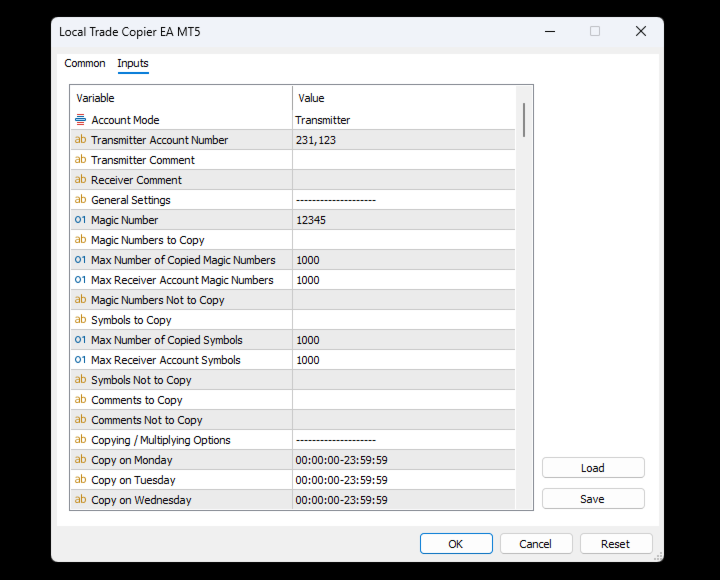This screenshot has height=580, width=720.
Task: Click the 01 icon beside Max Number of Copied Magic Numbers
Action: 80,259
